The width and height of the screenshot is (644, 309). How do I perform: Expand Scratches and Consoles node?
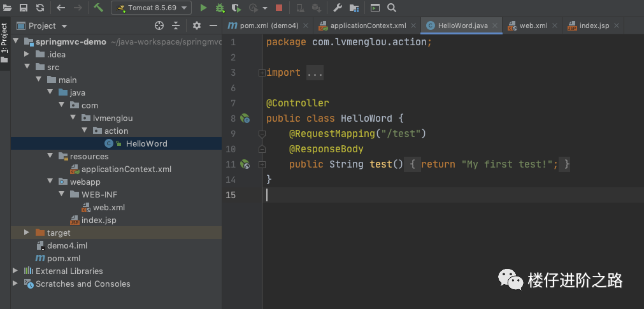[x=15, y=284]
